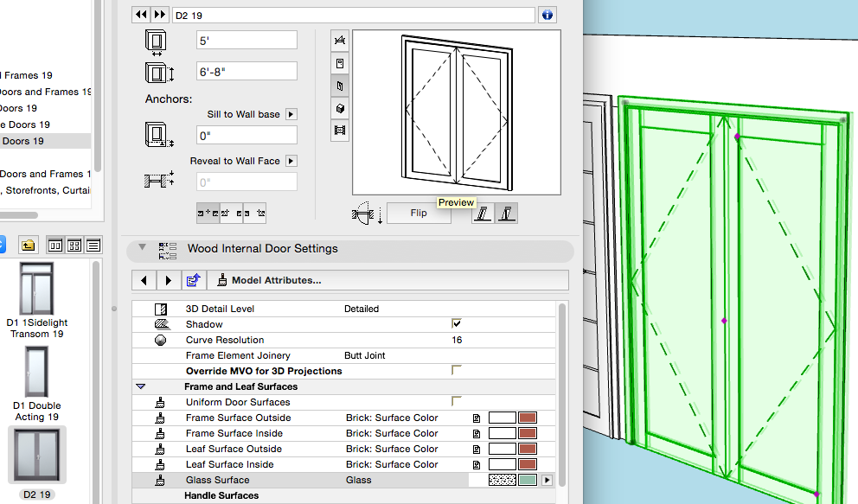Select the preview picture film icon

point(340,131)
